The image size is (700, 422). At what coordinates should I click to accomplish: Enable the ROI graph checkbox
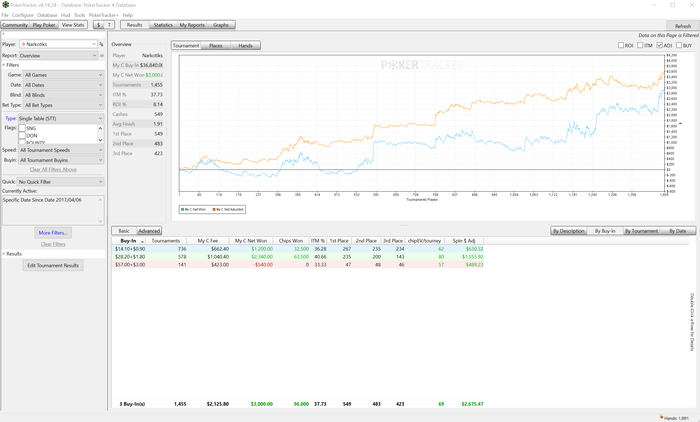[621, 45]
